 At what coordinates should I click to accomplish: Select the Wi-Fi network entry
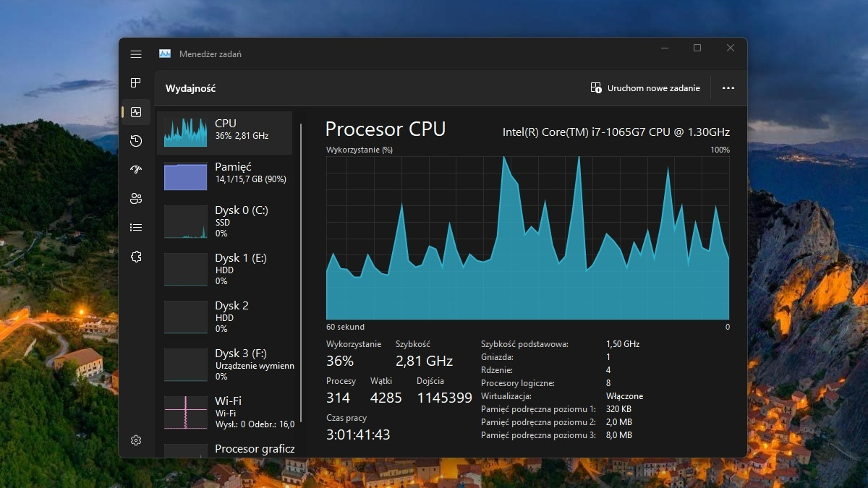225,412
